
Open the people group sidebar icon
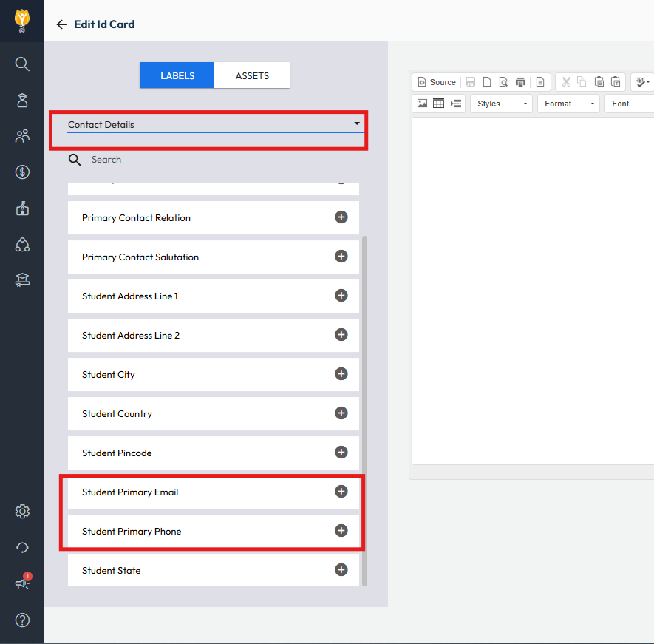pos(22,136)
